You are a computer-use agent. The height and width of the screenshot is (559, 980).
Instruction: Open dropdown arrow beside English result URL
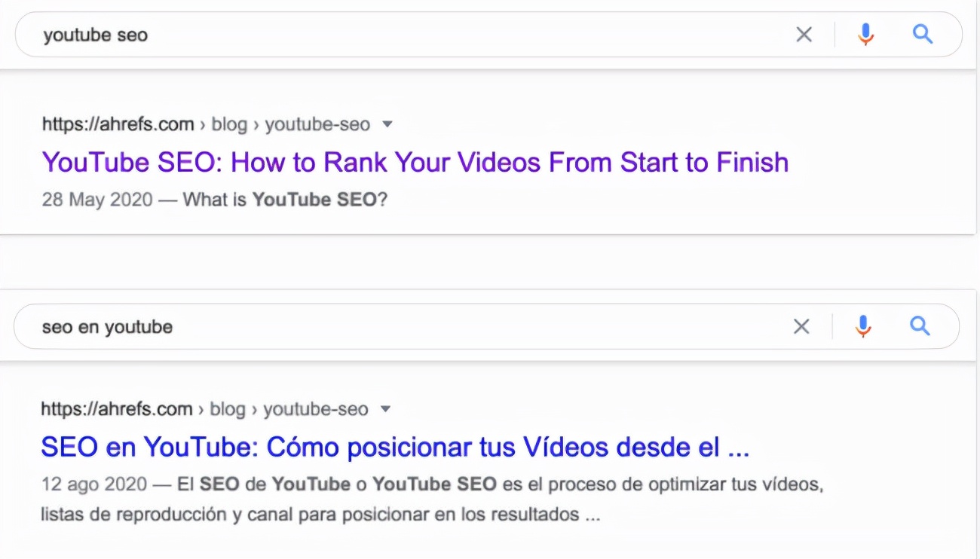pyautogui.click(x=387, y=124)
